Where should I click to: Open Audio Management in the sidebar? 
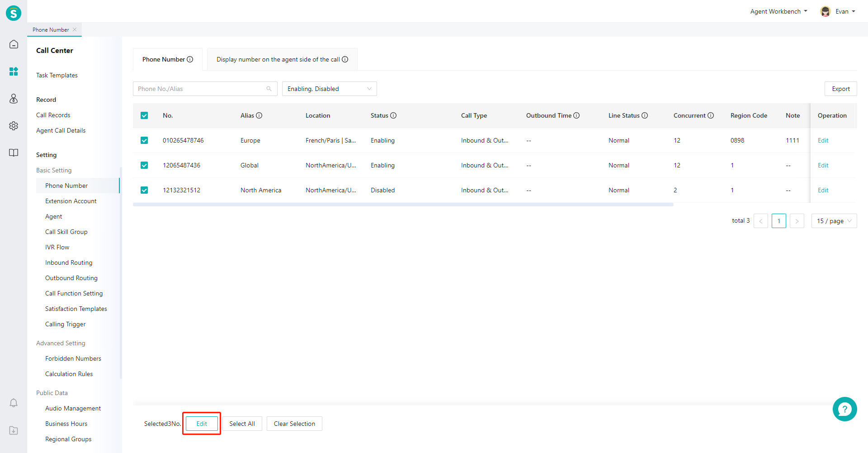coord(73,408)
